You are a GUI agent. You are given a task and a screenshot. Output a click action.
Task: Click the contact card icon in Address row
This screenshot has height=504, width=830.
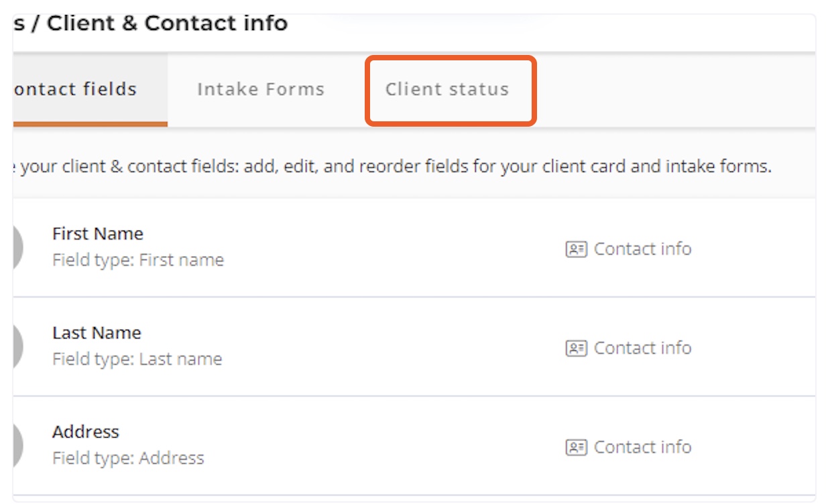pyautogui.click(x=576, y=448)
